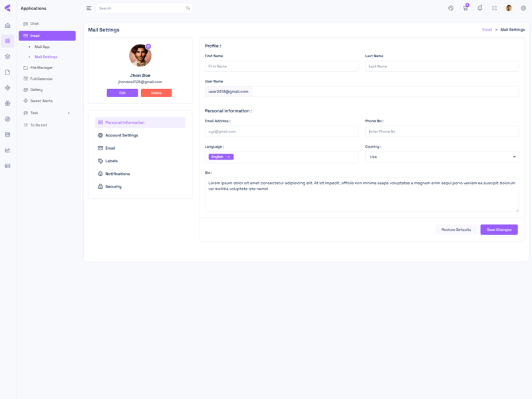Toggle the hamburger sidebar menu icon
Viewport: 532px width, 399px height.
89,9
